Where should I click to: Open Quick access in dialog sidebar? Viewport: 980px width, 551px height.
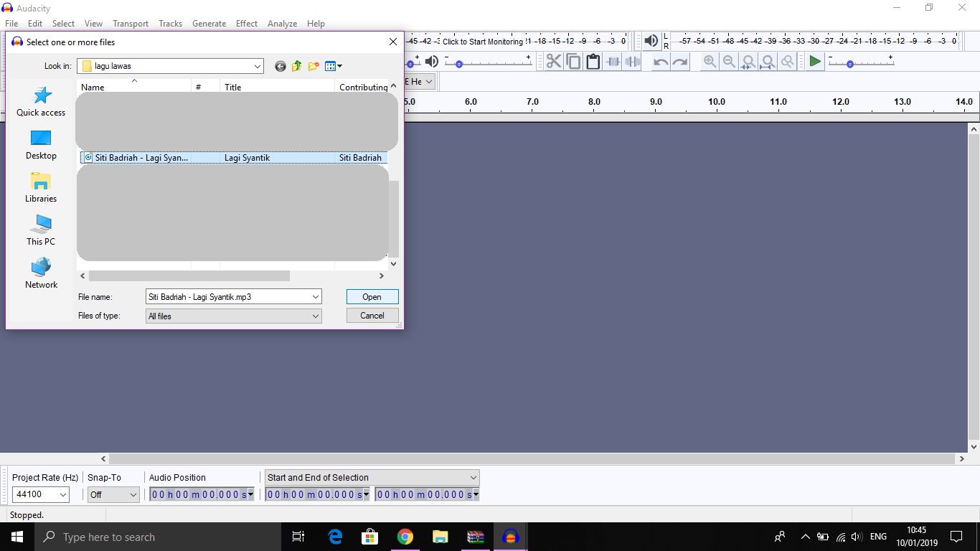[x=41, y=101]
